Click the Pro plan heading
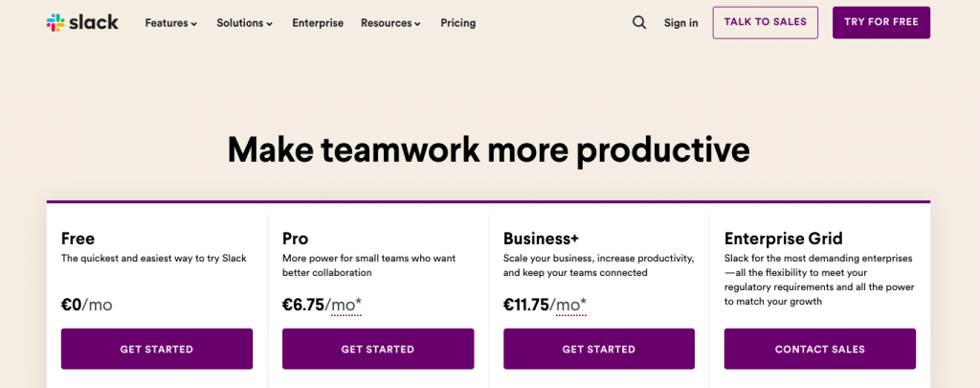This screenshot has width=980, height=388. (x=297, y=239)
